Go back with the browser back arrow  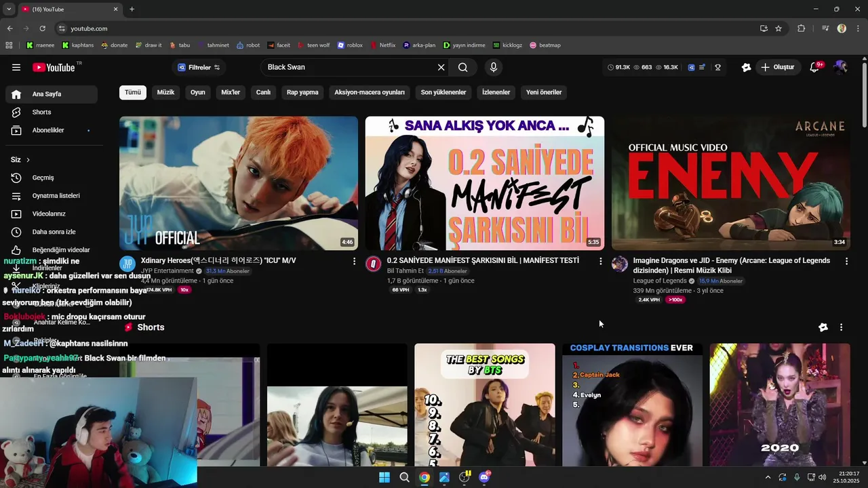click(x=9, y=28)
